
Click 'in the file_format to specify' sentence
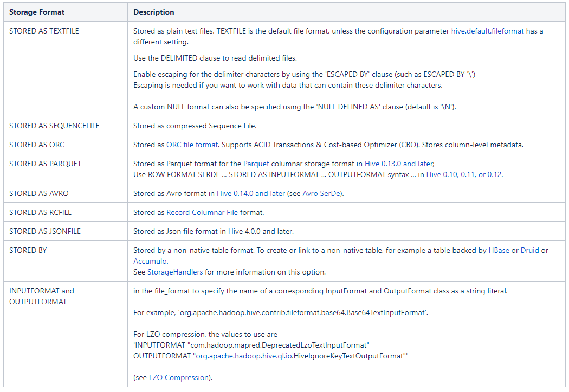[320, 291]
